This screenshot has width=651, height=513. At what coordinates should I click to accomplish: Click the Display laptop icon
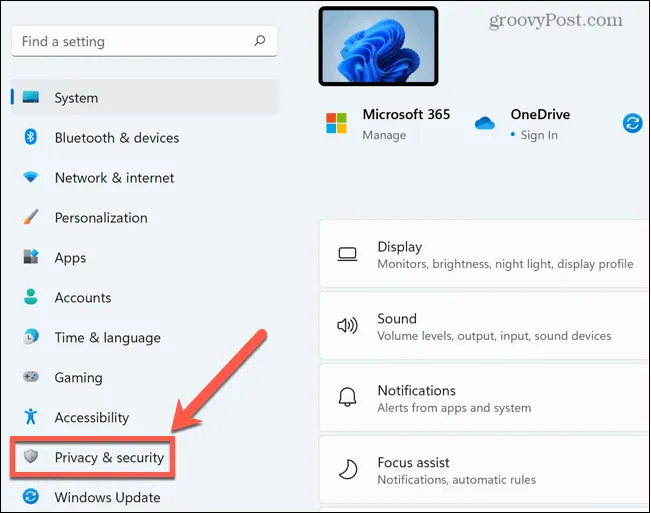click(x=347, y=254)
